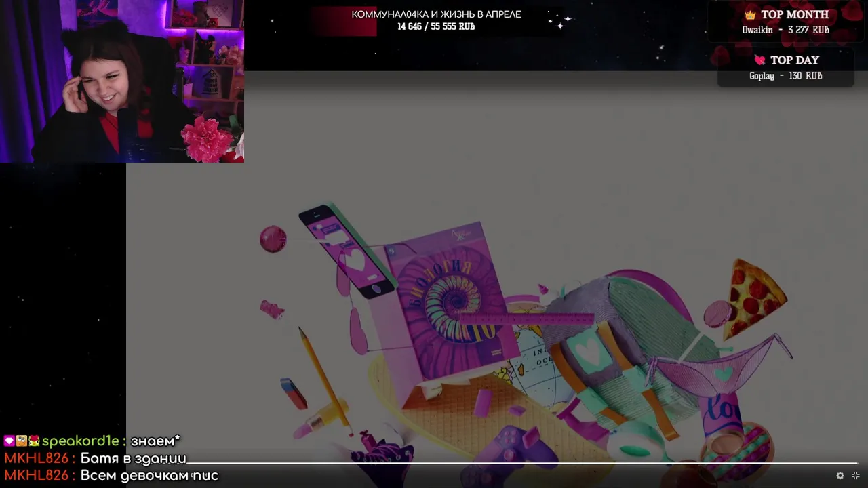Click the goal title "КОММУНАЛ04КА И ЖИЗНЬ В АПРЕЛЕ"

[436, 14]
